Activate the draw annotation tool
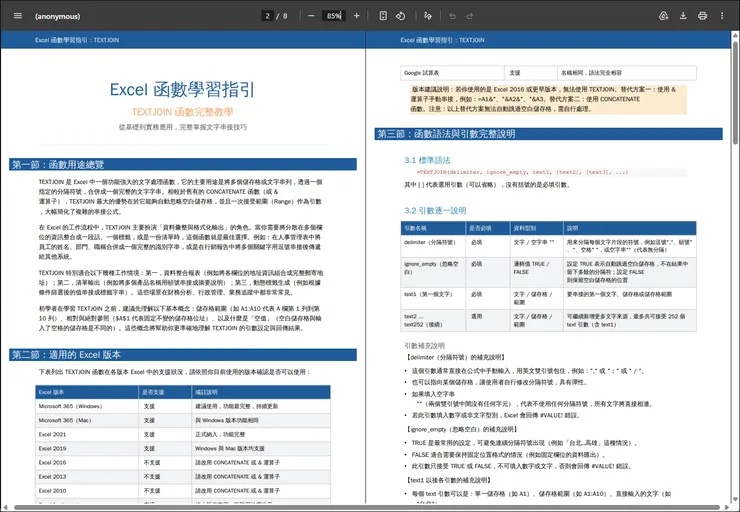 (428, 16)
